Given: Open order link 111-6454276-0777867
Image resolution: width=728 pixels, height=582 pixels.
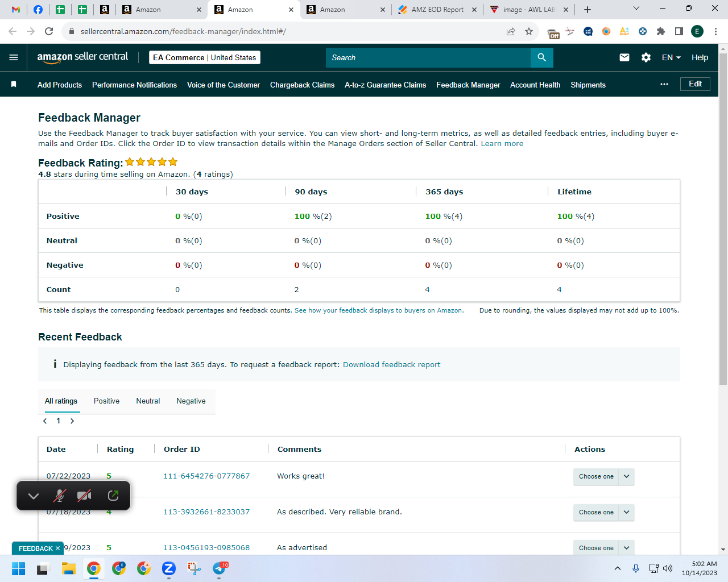Looking at the screenshot, I should coord(206,476).
